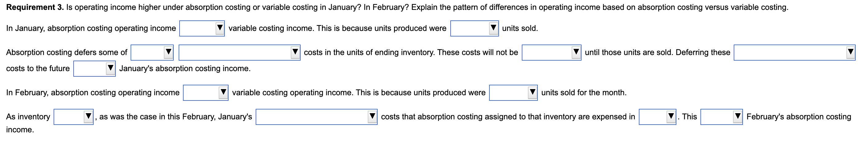Click arrow icon of dropdown preceding 'January's absorption costing income'
Viewport: 868px width, 141px height.
110,68
